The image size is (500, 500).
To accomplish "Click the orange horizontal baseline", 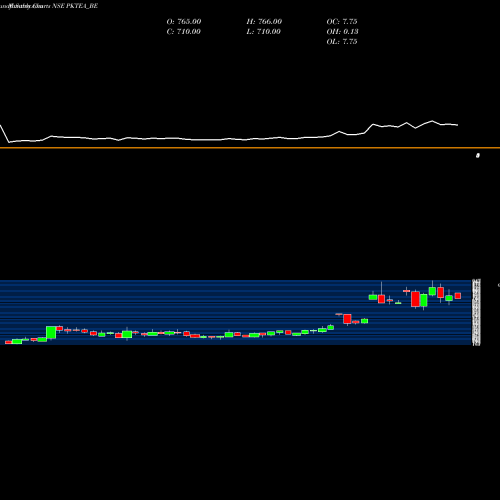I will [x=250, y=148].
